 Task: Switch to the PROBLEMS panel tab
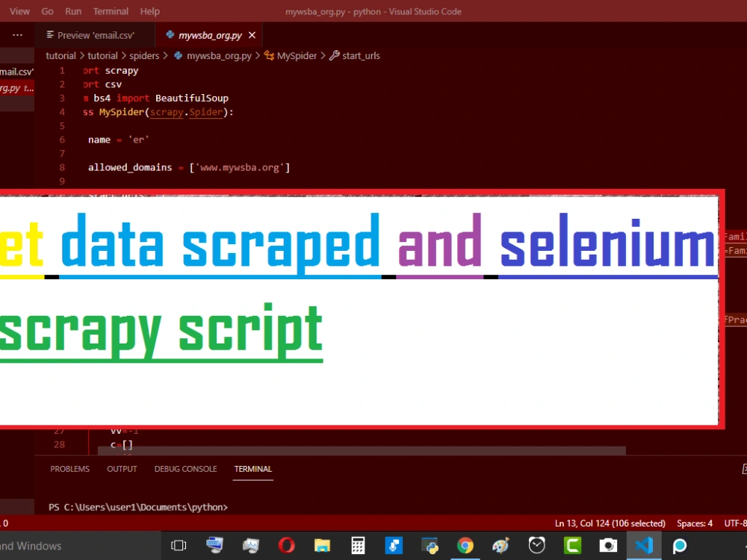(70, 469)
